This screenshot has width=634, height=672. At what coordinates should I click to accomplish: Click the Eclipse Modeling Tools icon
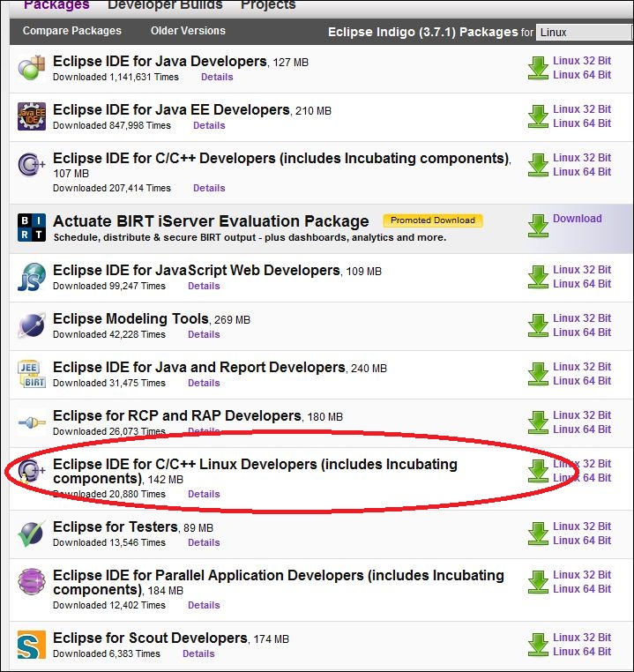(x=32, y=325)
